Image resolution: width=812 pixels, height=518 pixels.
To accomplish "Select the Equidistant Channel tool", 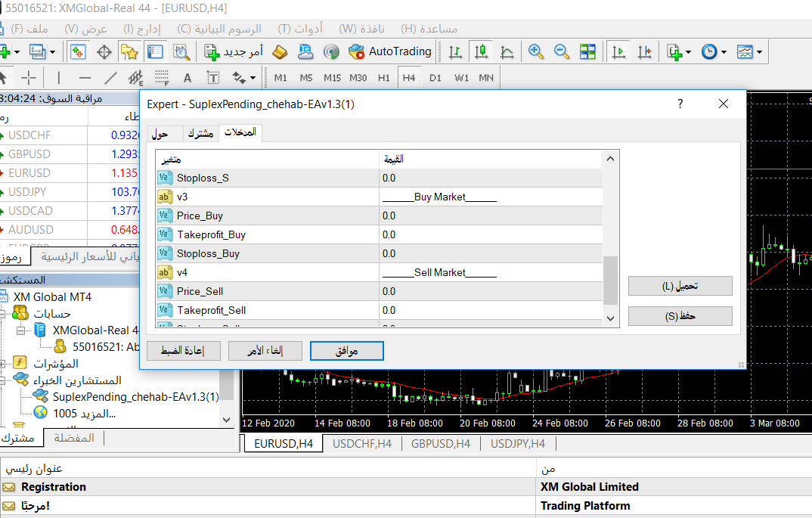I will pyautogui.click(x=135, y=78).
